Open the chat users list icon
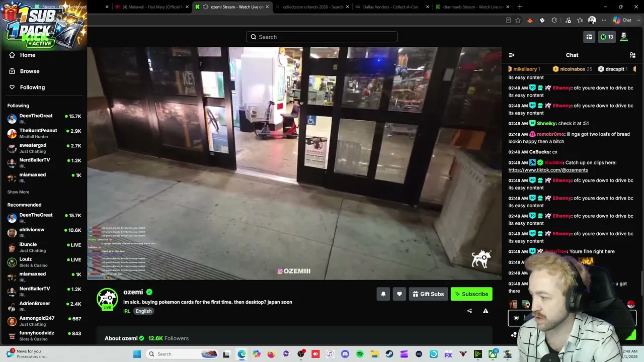The image size is (644, 362). 632,55
